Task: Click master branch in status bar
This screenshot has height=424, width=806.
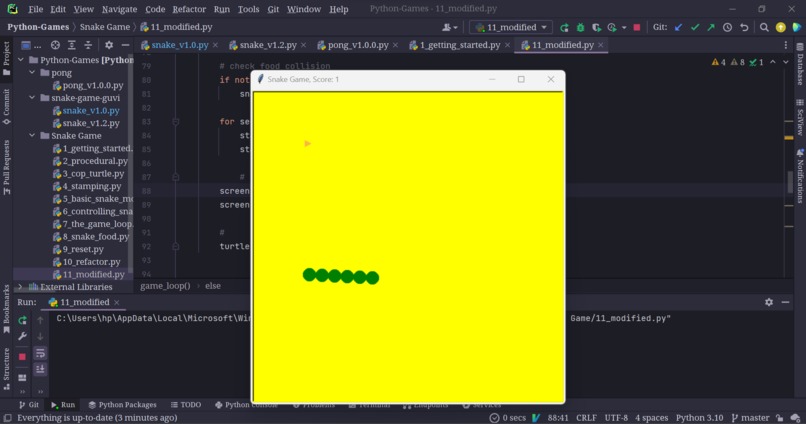Action: (x=750, y=418)
